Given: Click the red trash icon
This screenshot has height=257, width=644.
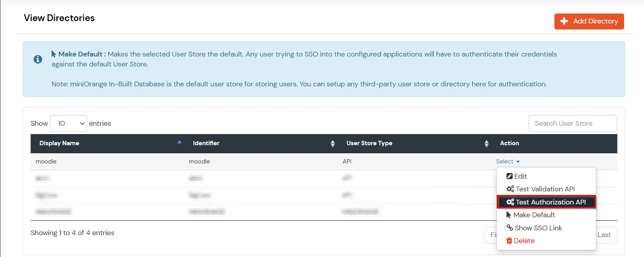Looking at the screenshot, I should point(509,241).
